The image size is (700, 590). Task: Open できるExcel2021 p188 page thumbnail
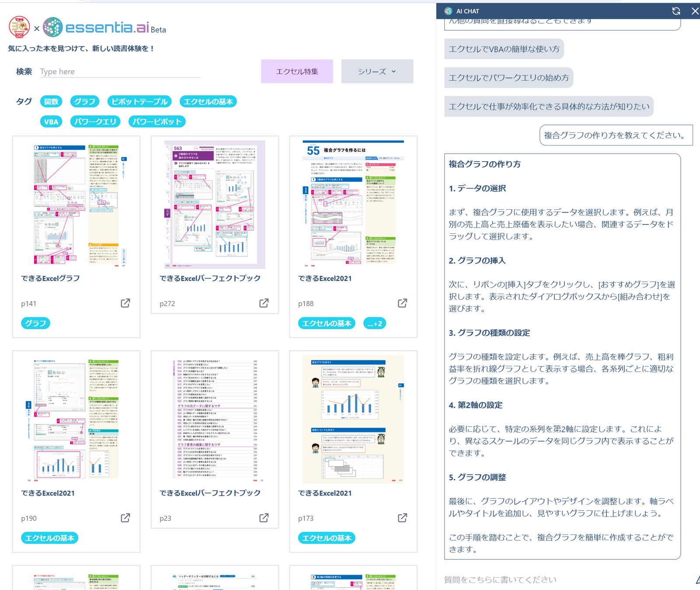353,205
